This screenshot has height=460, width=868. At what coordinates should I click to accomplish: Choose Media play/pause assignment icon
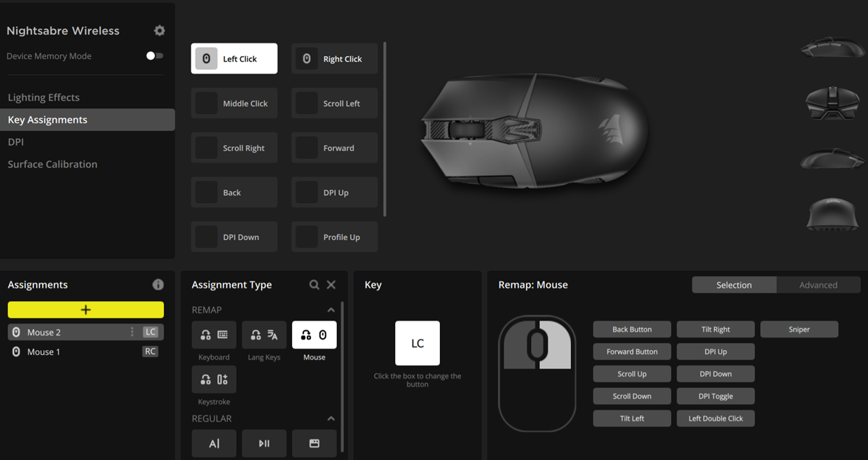(264, 443)
